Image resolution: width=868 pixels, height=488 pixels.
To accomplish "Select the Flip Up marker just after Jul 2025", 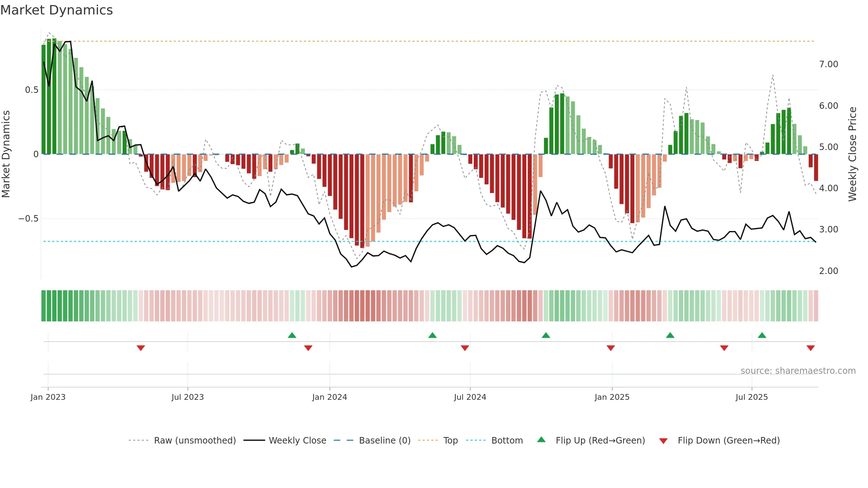I will pos(762,335).
